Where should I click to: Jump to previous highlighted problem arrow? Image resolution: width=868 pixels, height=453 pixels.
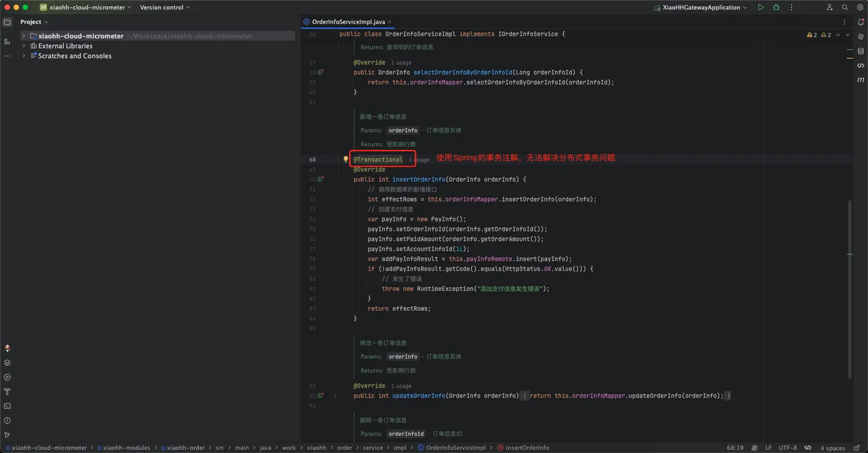pos(838,35)
